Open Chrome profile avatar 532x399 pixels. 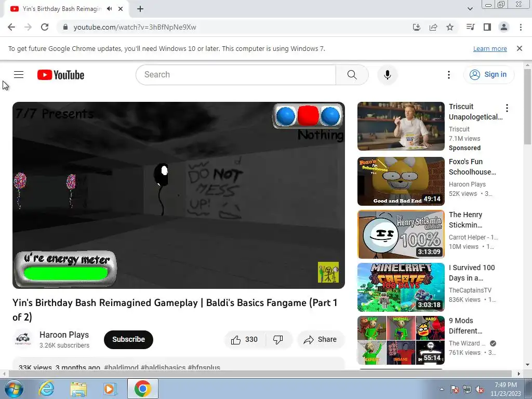tap(504, 27)
